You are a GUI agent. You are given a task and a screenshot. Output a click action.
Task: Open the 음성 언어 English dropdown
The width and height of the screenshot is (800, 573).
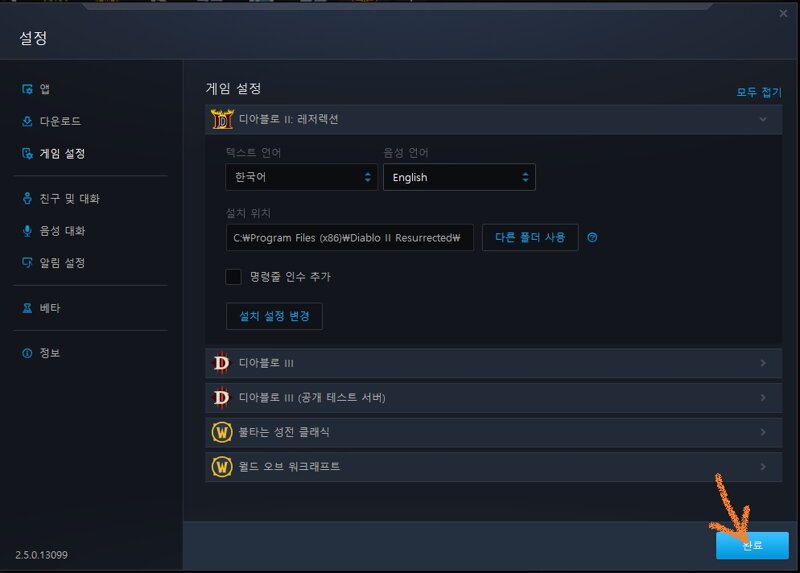[459, 177]
